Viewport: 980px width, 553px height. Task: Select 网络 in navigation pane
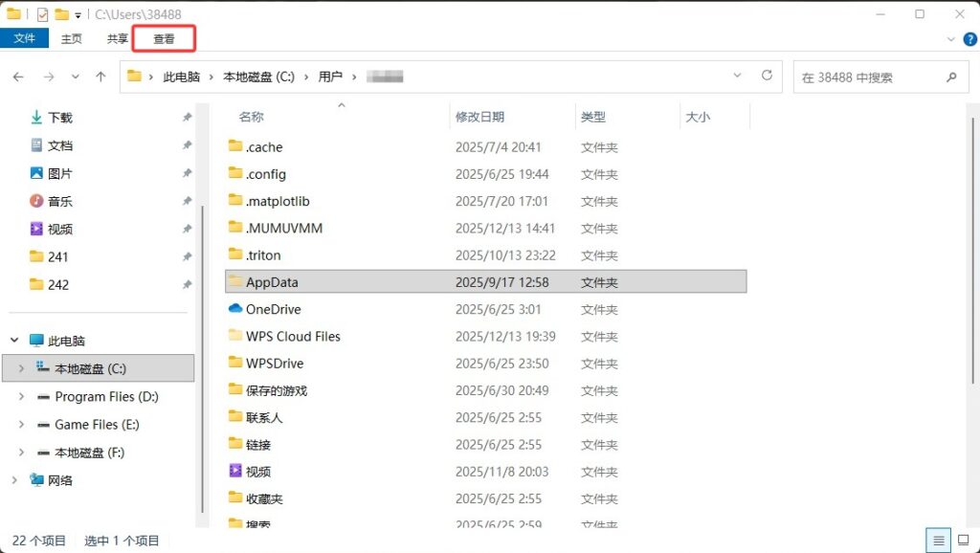[x=60, y=480]
